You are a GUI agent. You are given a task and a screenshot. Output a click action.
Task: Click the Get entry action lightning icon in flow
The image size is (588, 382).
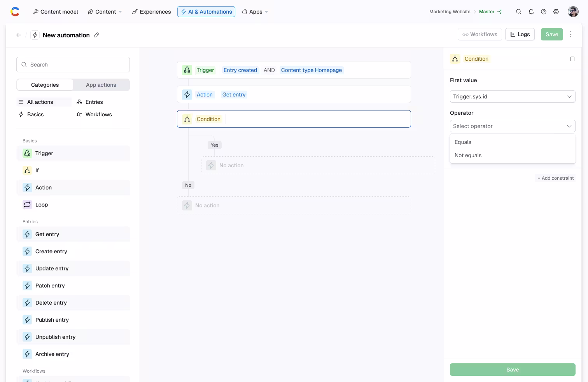coord(187,95)
